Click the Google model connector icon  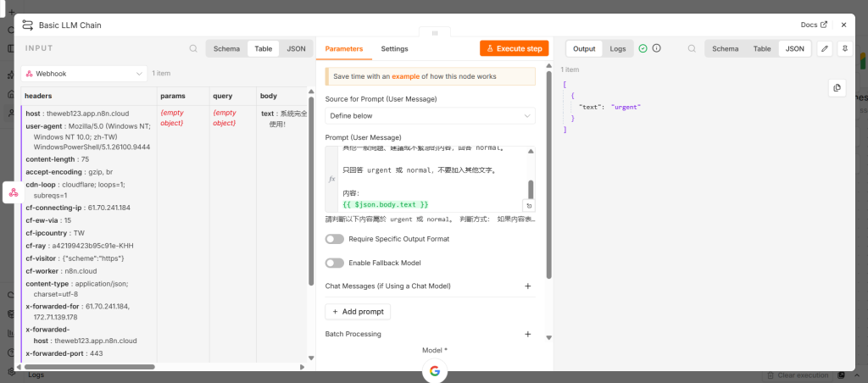pos(435,371)
